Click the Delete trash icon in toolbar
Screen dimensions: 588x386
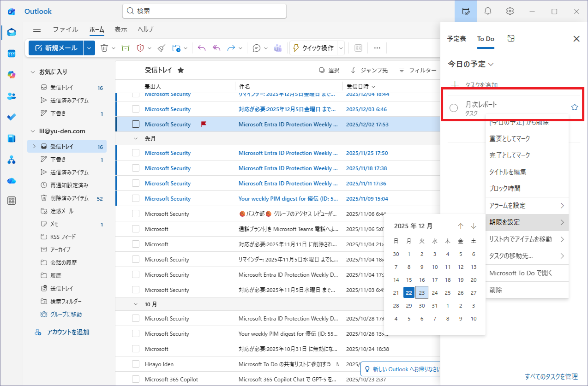104,48
